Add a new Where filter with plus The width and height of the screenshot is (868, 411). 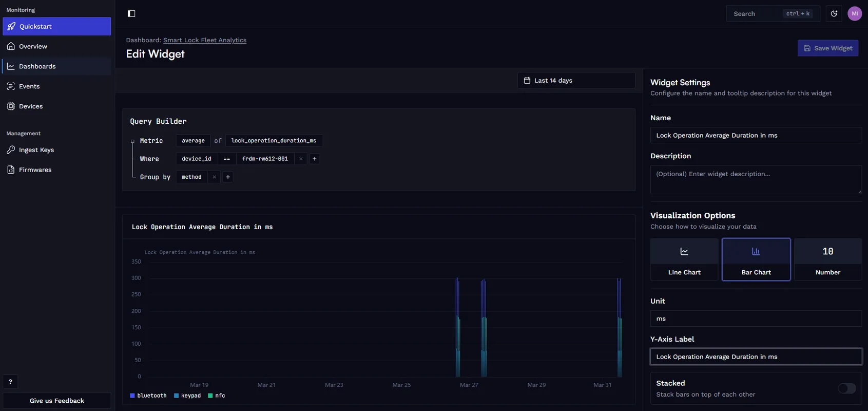(x=315, y=159)
